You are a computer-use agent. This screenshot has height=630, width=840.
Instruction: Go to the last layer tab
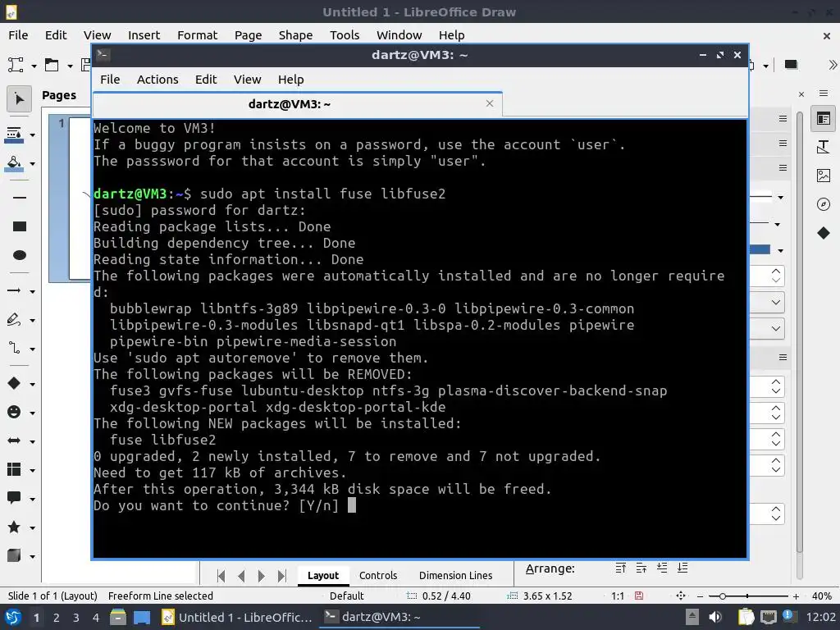282,576
